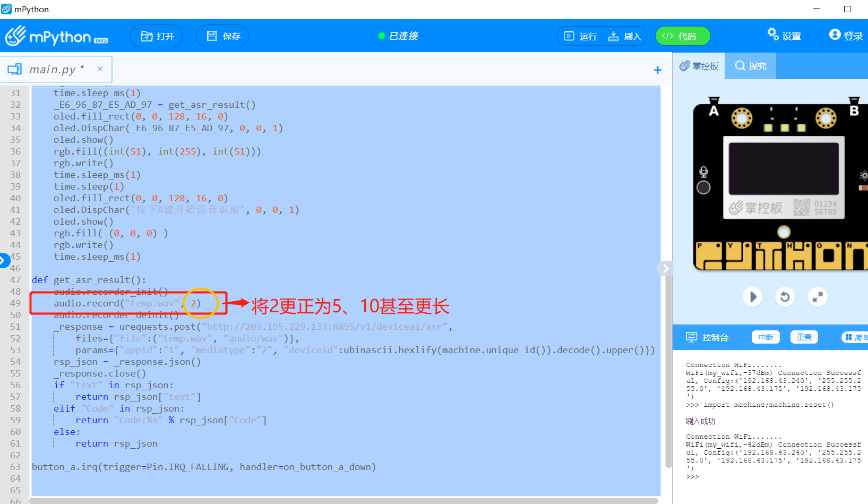Click button A on the simulated board
This screenshot has width=868, height=504.
tap(714, 108)
